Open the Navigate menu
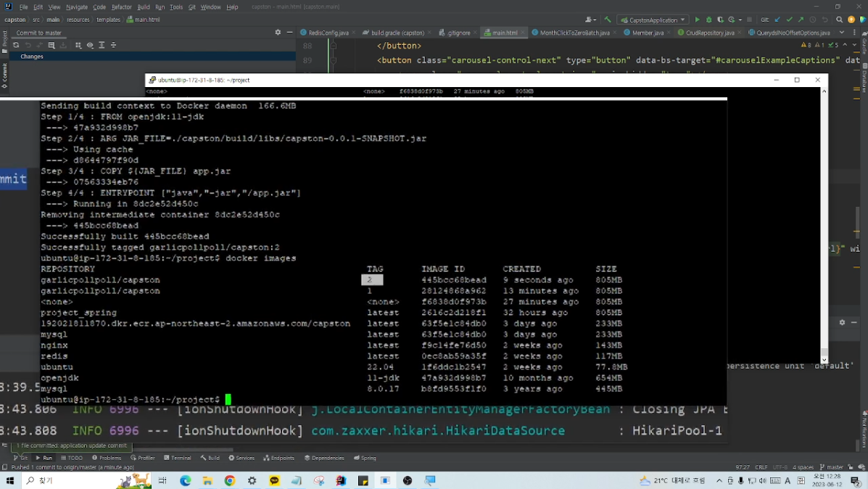This screenshot has height=489, width=868. click(76, 7)
